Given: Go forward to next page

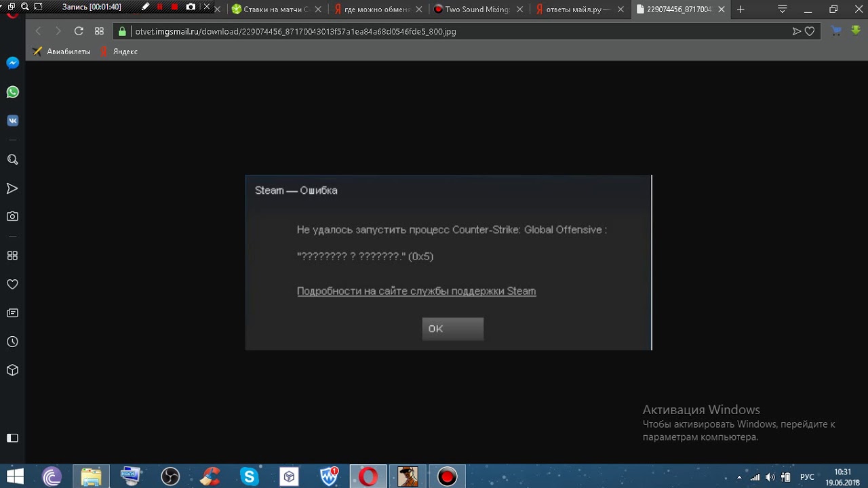Looking at the screenshot, I should (58, 31).
